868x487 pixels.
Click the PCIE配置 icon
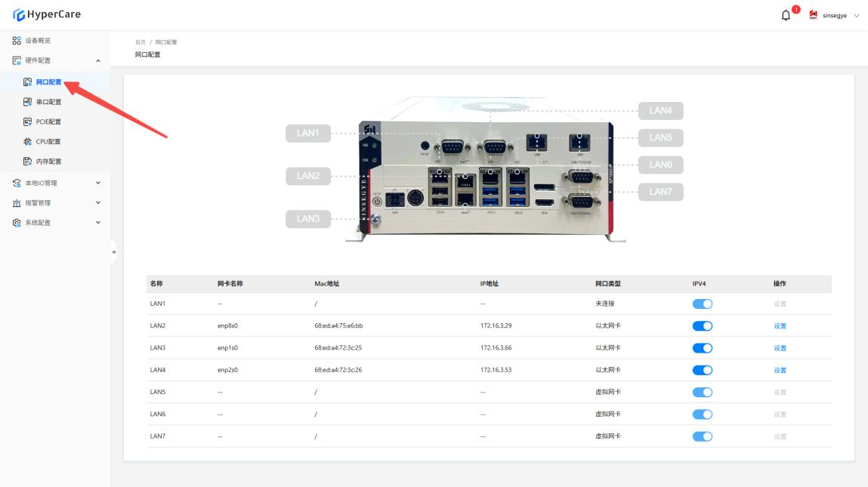[28, 122]
